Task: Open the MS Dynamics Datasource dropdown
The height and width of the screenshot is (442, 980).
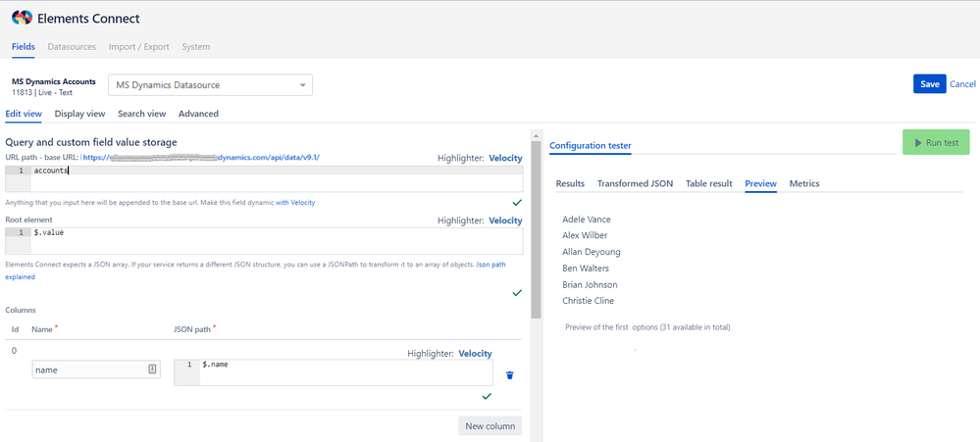Action: 210,85
